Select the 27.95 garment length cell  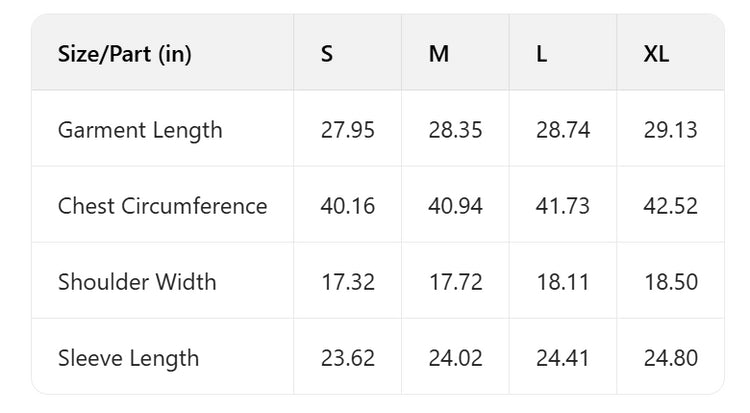[x=348, y=130]
